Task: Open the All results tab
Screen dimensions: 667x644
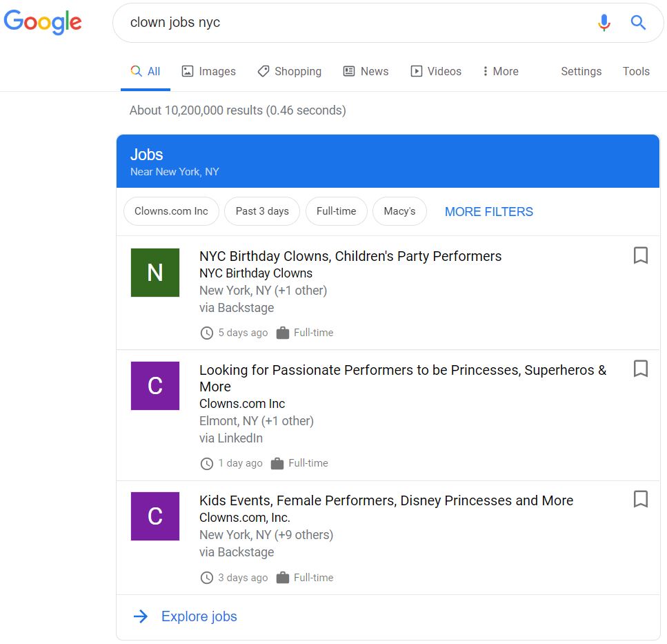Action: pos(146,71)
